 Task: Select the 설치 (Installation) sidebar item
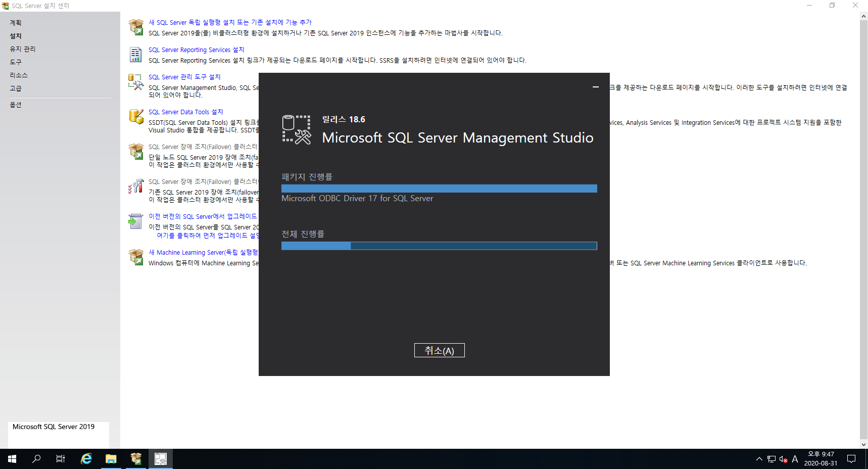click(16, 36)
